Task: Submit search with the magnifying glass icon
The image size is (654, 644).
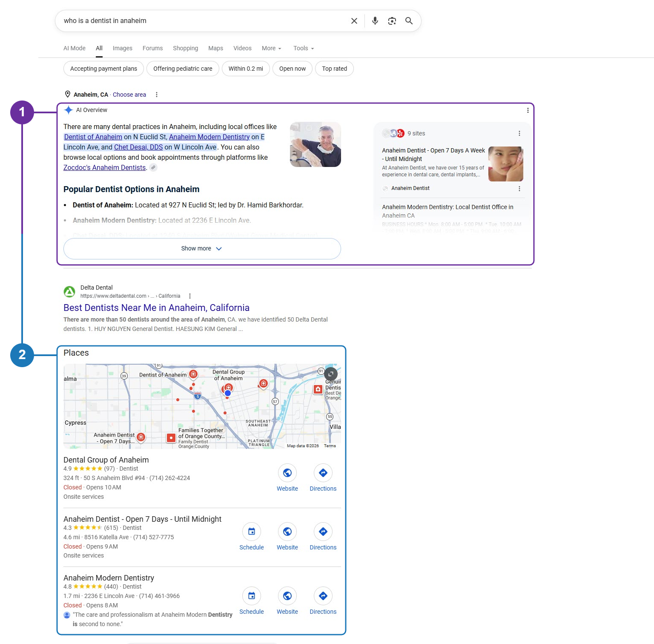Action: [x=409, y=21]
